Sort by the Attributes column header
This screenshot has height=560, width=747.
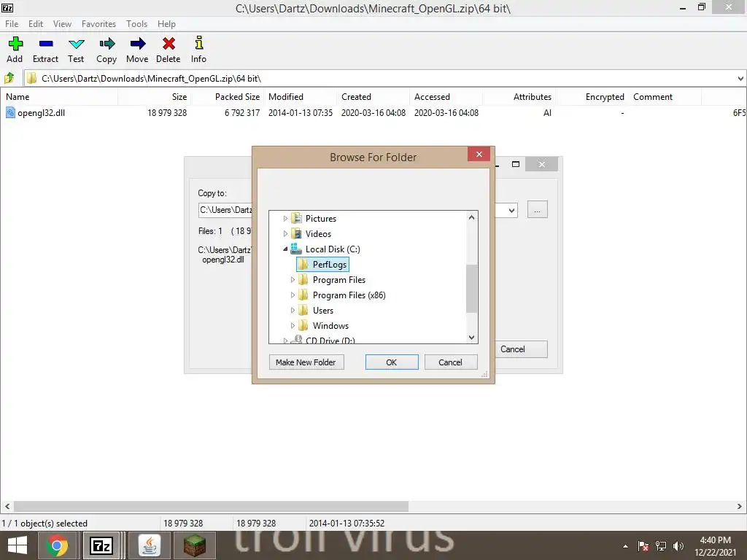(x=519, y=97)
